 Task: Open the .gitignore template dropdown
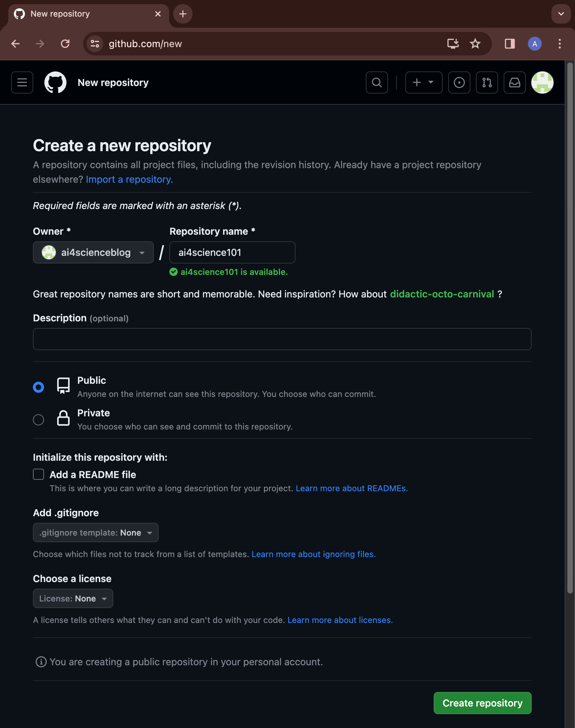(96, 532)
